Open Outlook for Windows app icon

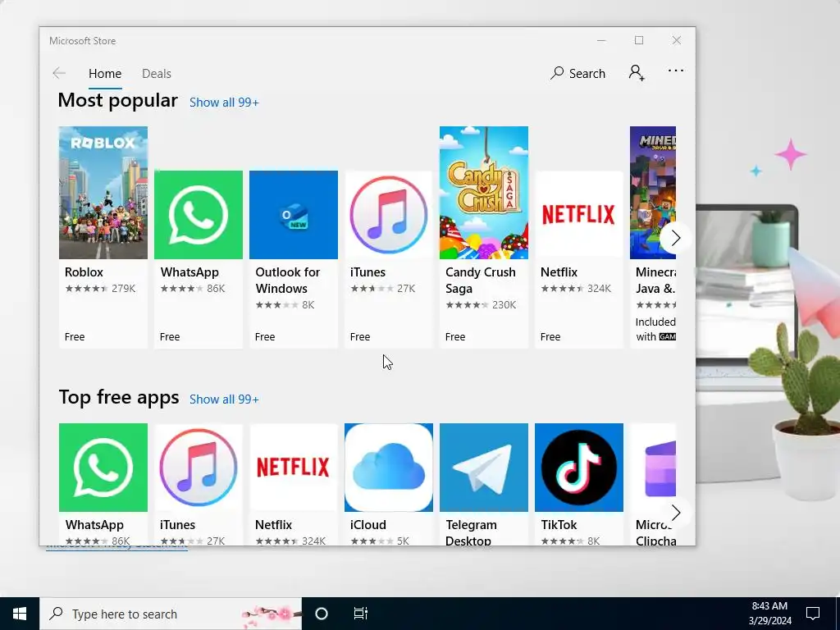click(294, 215)
